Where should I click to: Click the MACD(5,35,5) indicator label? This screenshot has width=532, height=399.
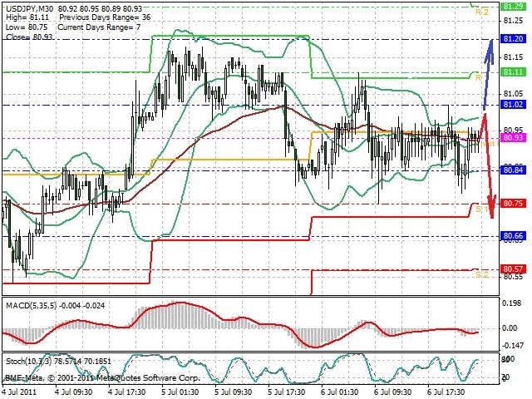(x=32, y=306)
